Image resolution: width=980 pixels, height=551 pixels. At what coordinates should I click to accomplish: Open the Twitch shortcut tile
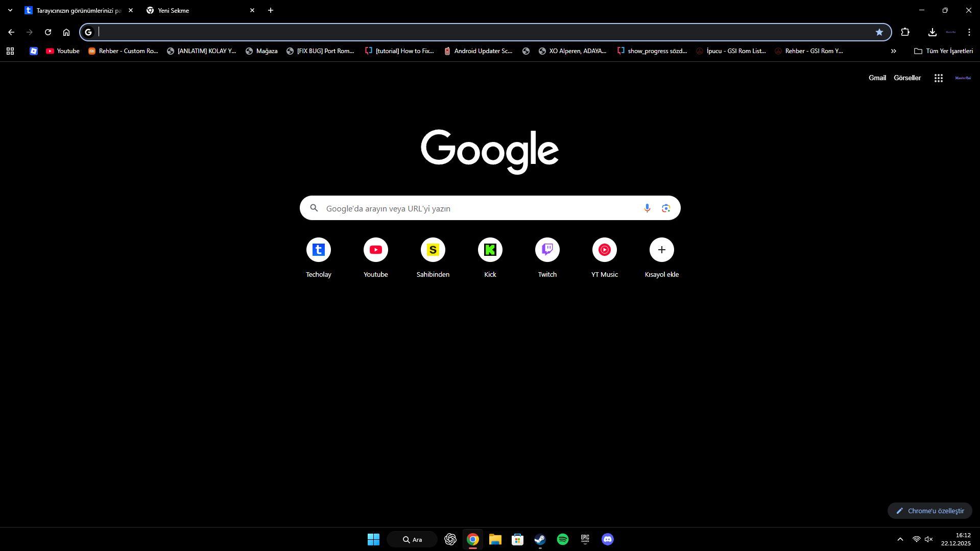(547, 258)
